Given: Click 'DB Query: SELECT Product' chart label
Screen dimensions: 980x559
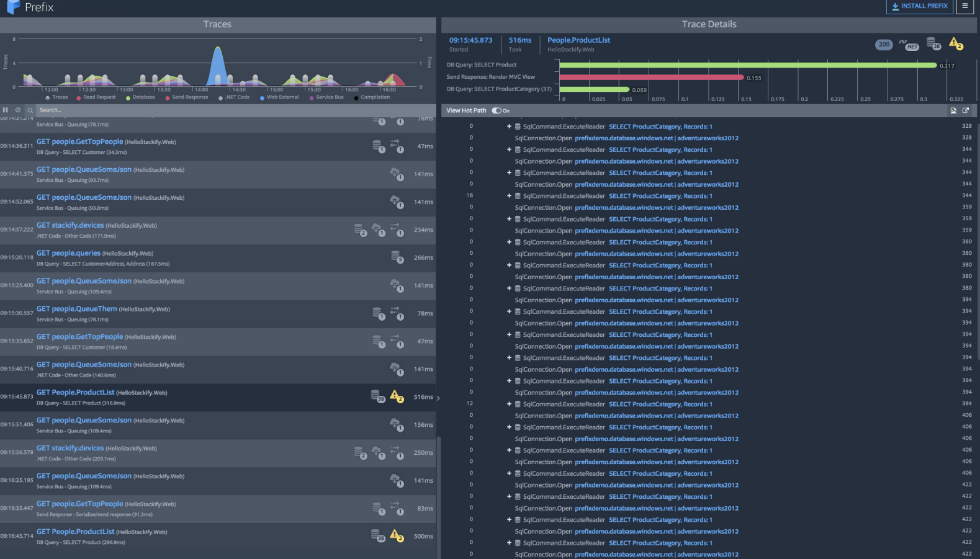Looking at the screenshot, I should 482,65.
